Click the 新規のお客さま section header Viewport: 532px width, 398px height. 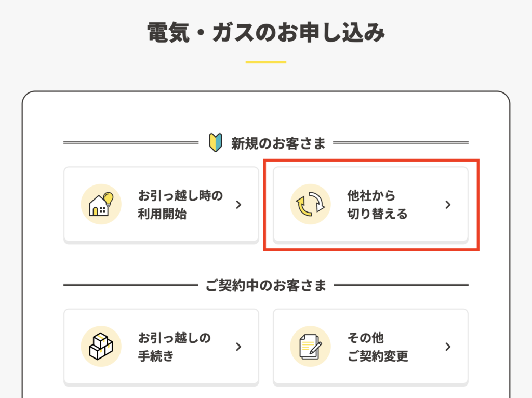tap(278, 143)
